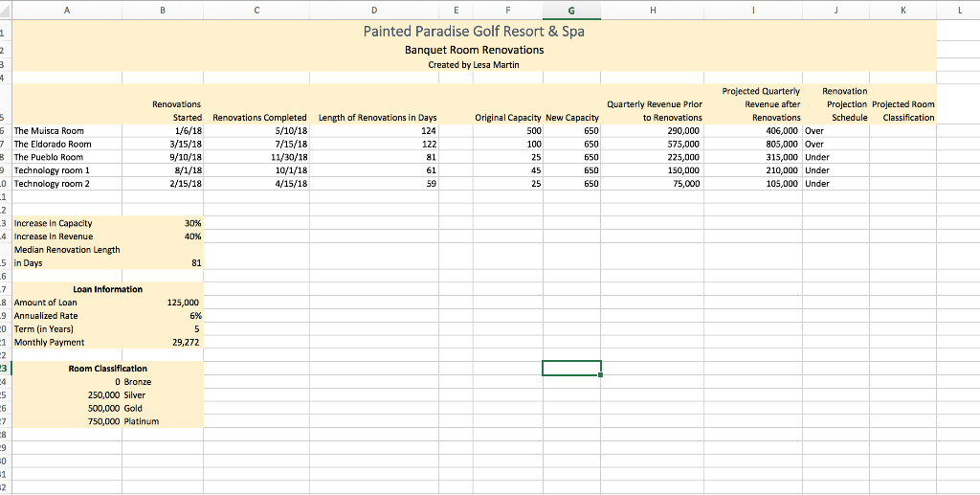Click the Over cell in The Muisca Room row

pyautogui.click(x=836, y=130)
